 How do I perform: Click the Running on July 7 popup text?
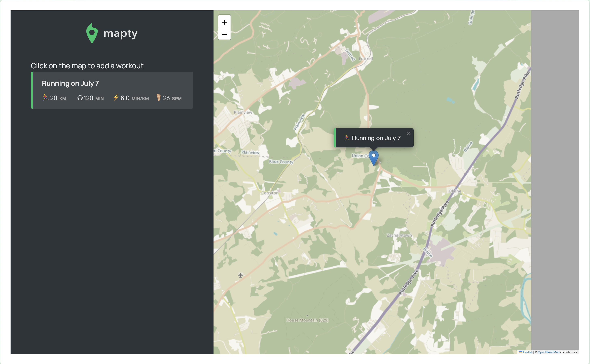click(376, 138)
